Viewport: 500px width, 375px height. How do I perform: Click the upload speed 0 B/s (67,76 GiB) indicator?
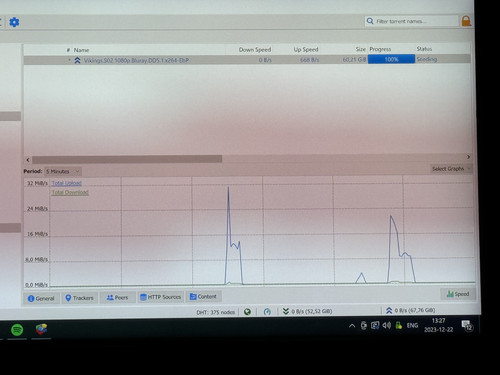click(x=410, y=310)
